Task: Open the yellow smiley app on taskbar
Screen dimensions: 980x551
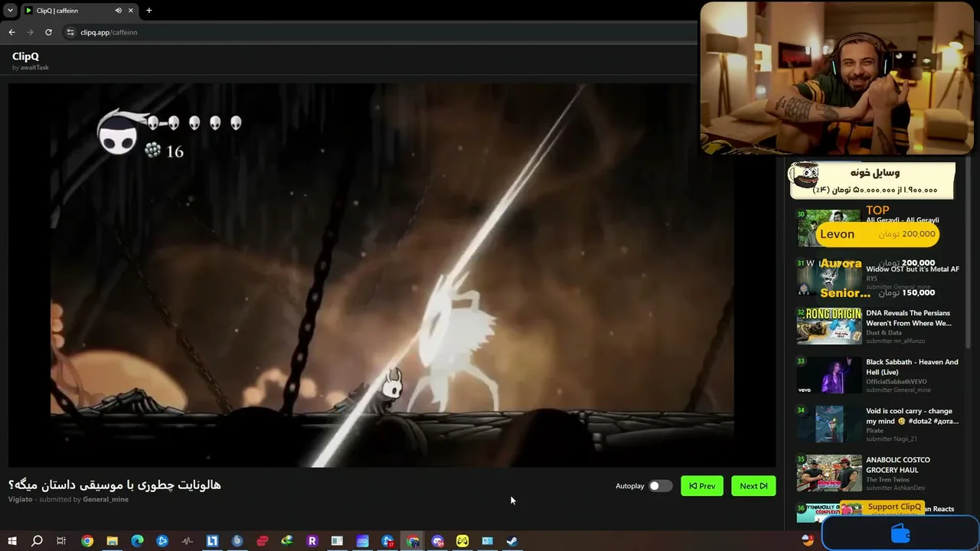Action: (x=462, y=541)
